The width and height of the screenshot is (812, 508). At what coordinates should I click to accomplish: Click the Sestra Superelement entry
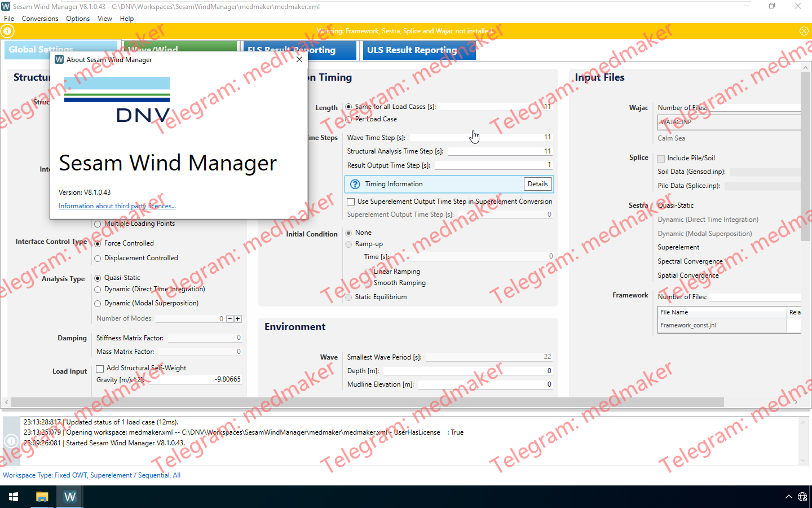coord(678,247)
